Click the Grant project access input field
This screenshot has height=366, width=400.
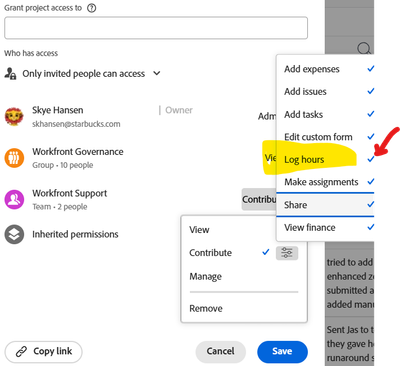click(x=156, y=28)
